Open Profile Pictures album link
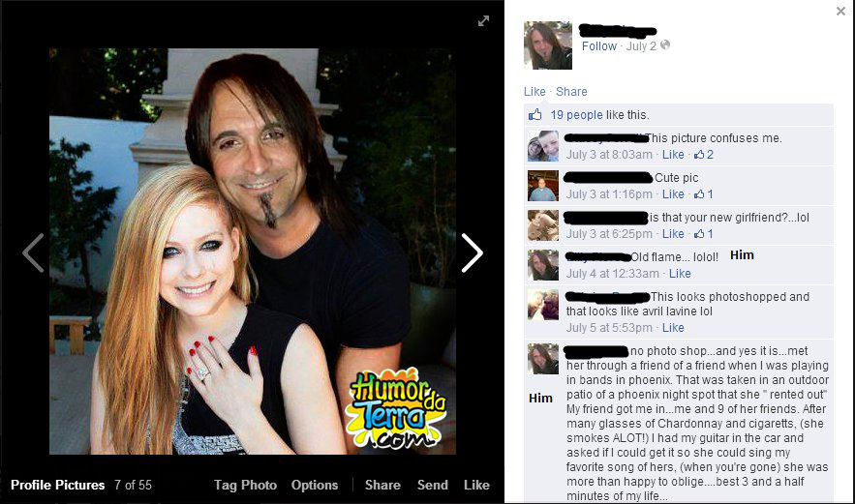Screen dimensions: 855x504 click(x=58, y=485)
